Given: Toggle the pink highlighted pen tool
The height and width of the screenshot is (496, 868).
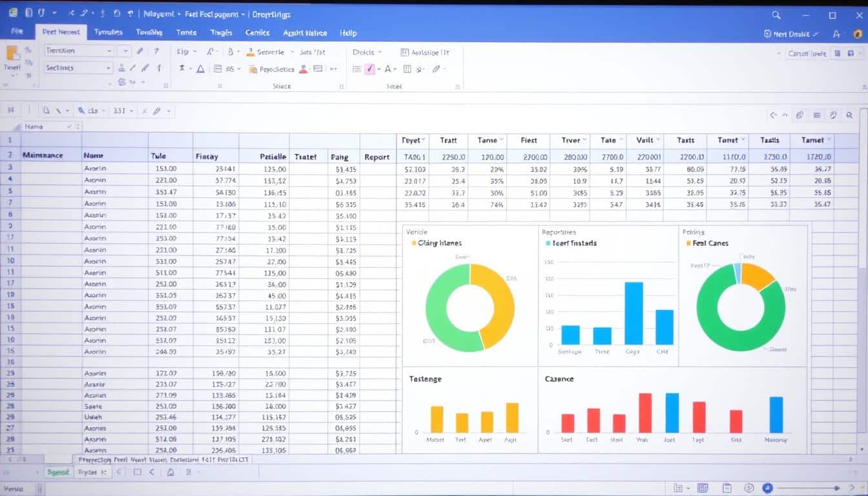Looking at the screenshot, I should pos(370,68).
